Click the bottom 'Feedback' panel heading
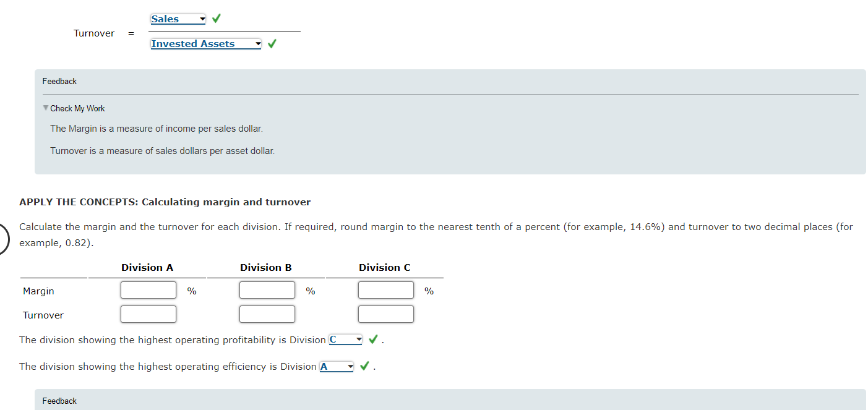 coord(59,401)
